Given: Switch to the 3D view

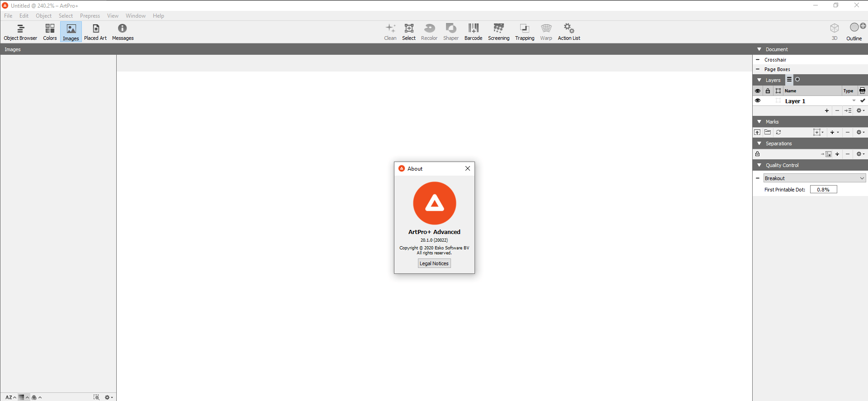Looking at the screenshot, I should tap(835, 32).
